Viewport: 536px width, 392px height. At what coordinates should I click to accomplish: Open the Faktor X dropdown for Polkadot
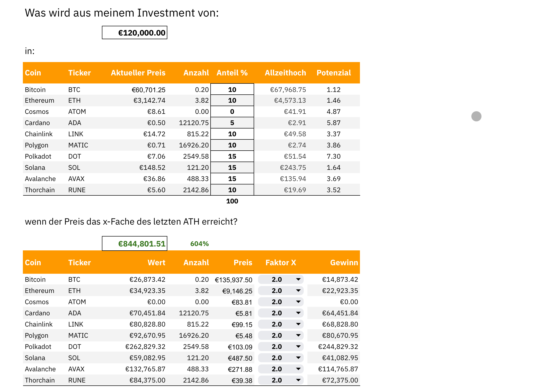point(281,346)
